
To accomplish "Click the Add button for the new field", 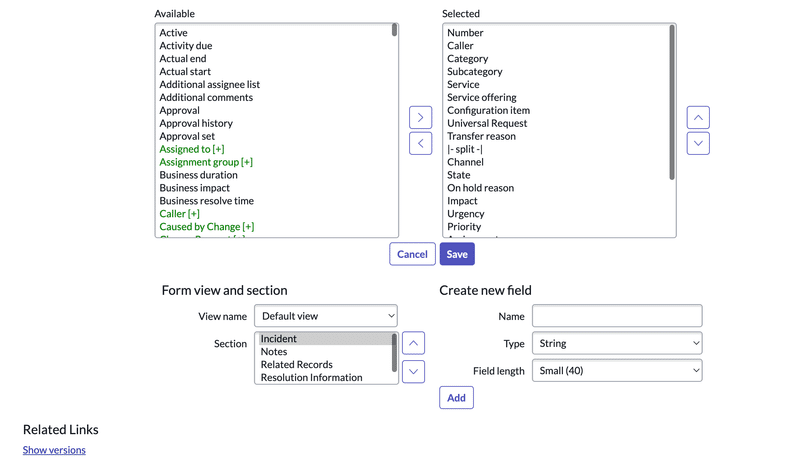I will point(457,398).
